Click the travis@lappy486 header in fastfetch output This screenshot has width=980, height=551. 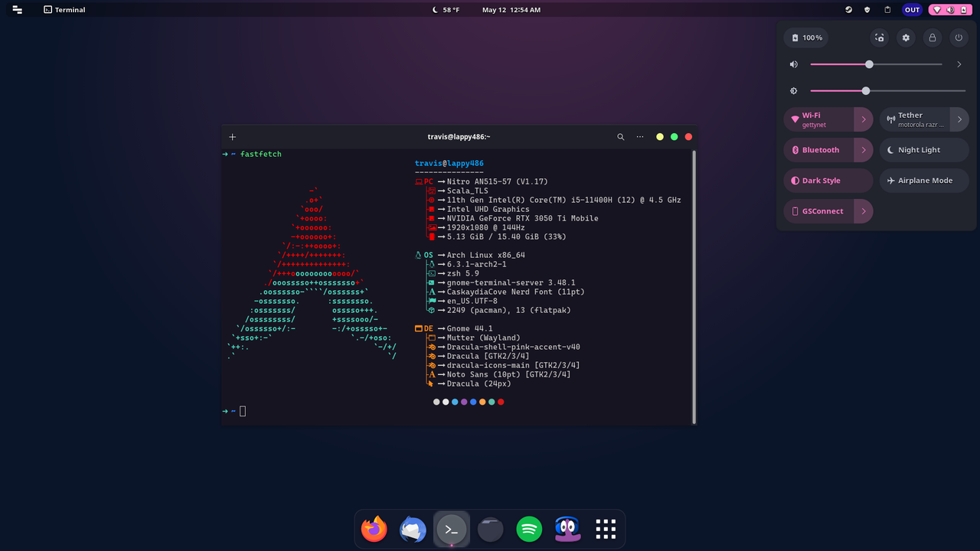(x=449, y=164)
